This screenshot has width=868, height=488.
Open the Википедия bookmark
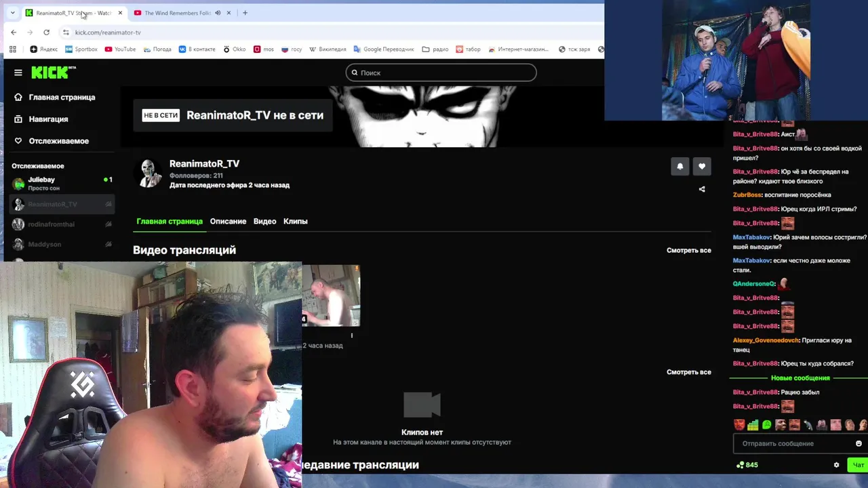(x=328, y=49)
